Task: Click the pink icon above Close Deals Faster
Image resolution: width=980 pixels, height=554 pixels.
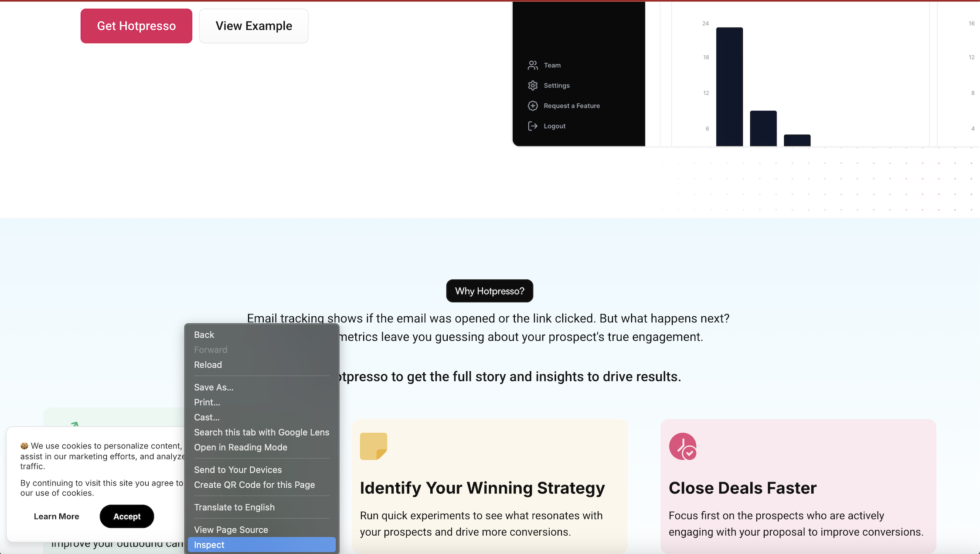Action: coord(682,446)
